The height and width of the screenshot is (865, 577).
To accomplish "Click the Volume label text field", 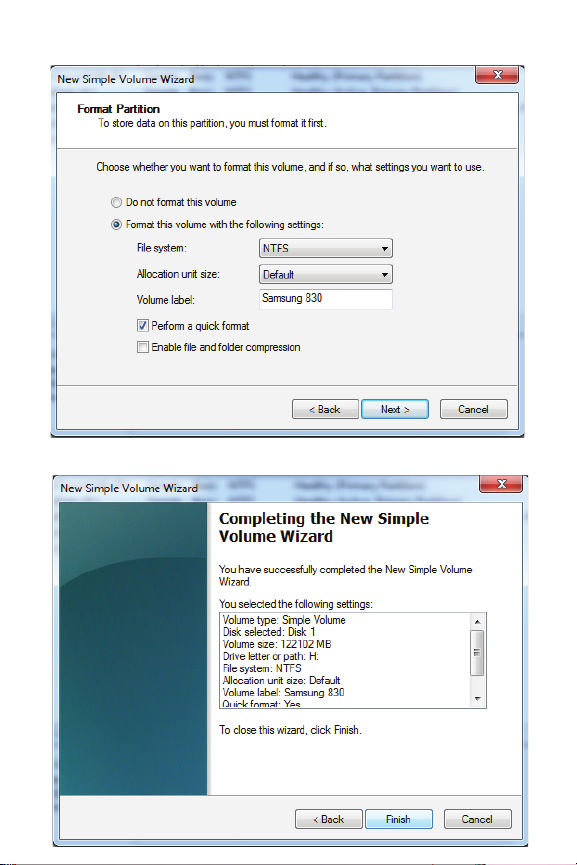I will [326, 298].
